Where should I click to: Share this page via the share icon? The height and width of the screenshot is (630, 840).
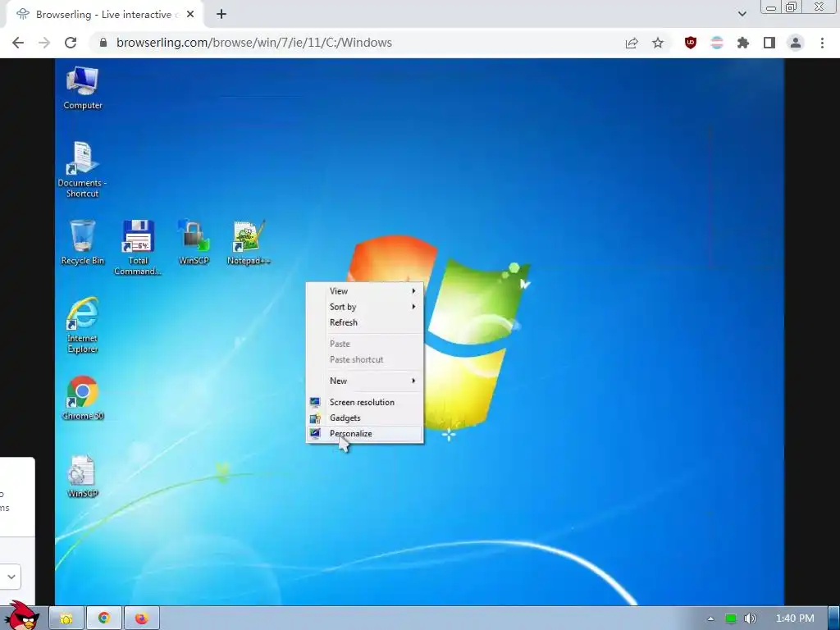tap(632, 43)
